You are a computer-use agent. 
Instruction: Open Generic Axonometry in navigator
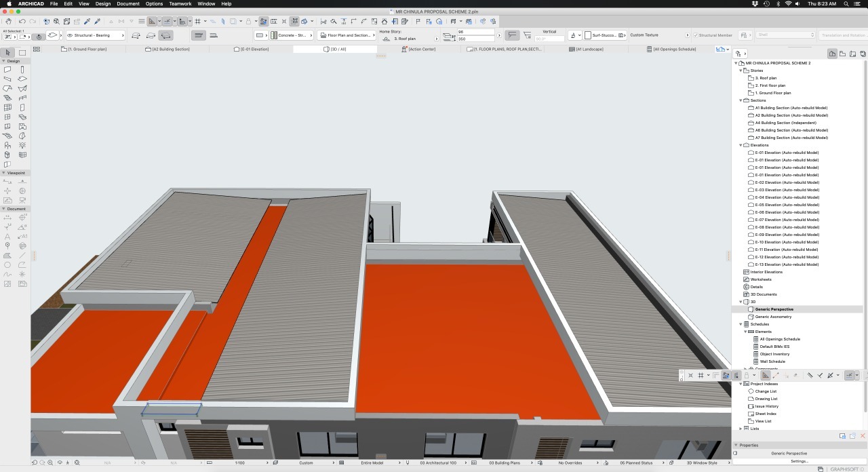[x=773, y=317]
